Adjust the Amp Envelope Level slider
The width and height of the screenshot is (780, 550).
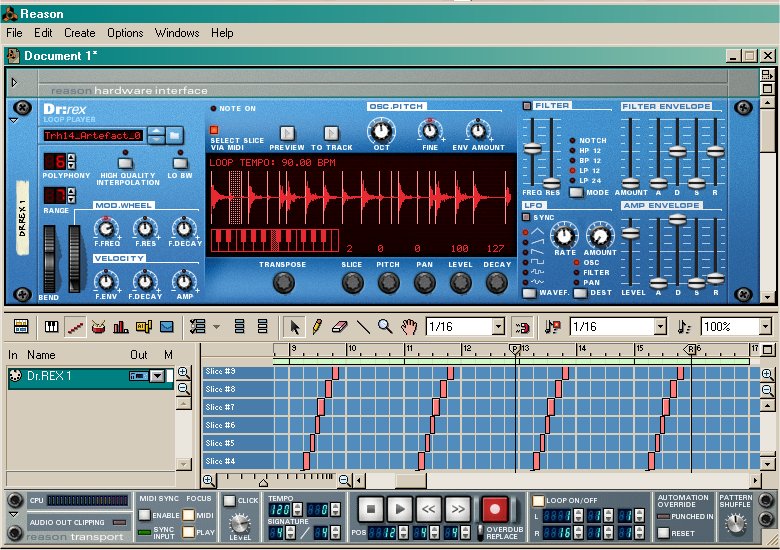tap(630, 233)
